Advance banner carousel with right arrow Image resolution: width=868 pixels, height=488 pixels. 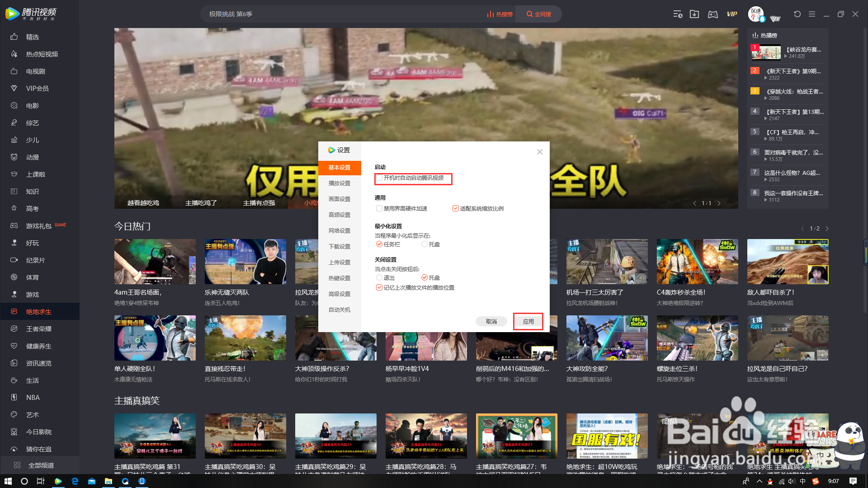pos(719,203)
